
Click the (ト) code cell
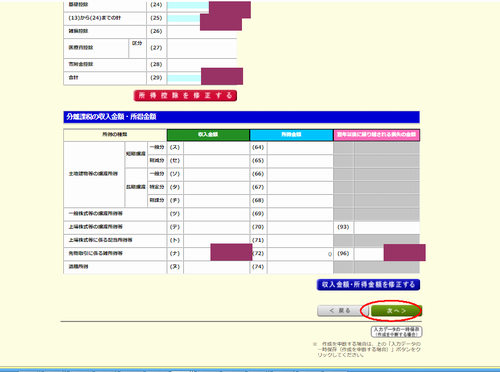tap(175, 240)
